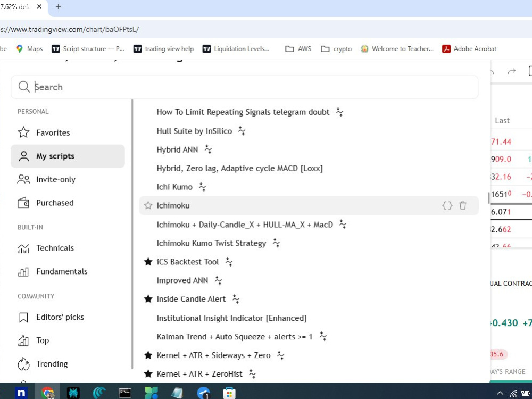Add iCS Backtest Tool script

pos(188,262)
